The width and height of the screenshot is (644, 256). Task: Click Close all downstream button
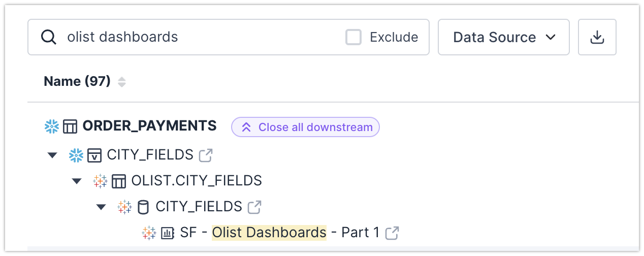[x=305, y=127]
